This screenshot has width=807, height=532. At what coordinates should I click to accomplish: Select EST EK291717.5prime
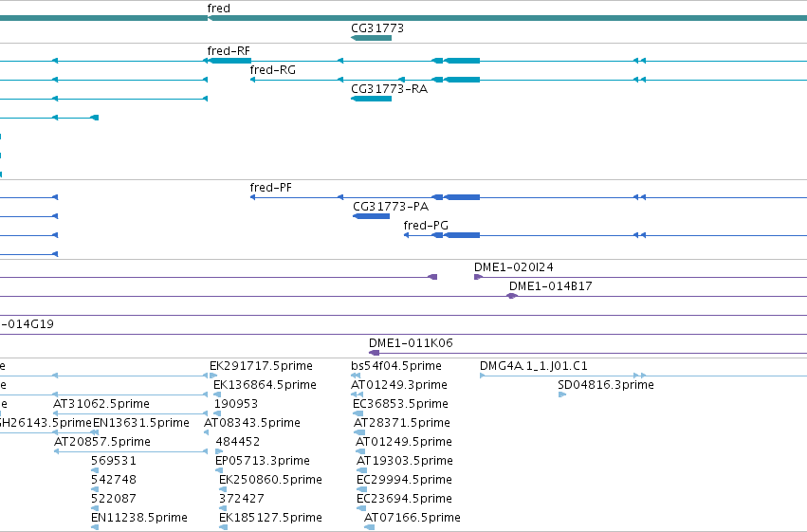point(261,366)
